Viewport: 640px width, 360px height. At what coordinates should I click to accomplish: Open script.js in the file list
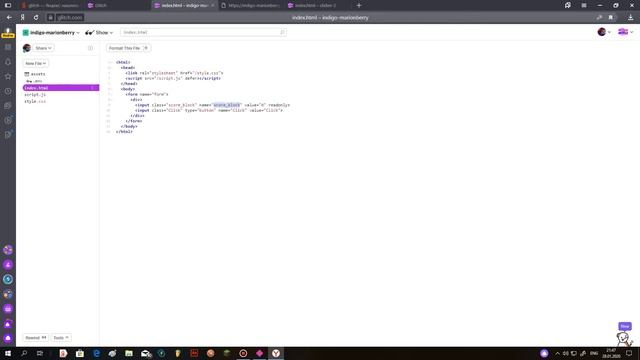coord(35,95)
